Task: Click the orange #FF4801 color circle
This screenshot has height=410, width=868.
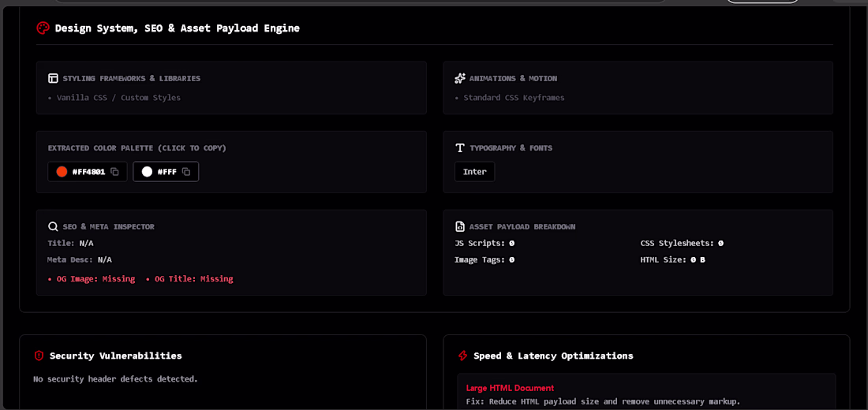Action: tap(62, 172)
